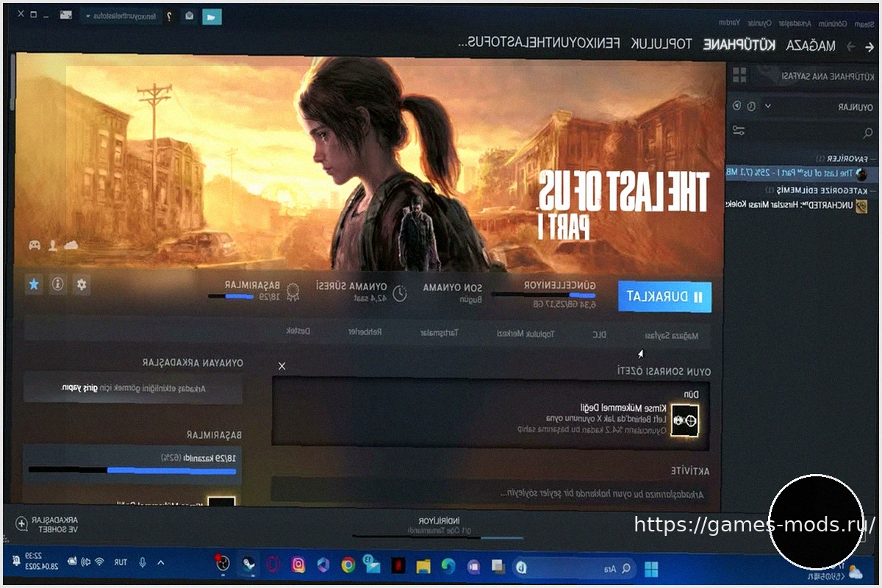Open Instagram from the Windows taskbar
This screenshot has width=882, height=588.
pos(298,565)
